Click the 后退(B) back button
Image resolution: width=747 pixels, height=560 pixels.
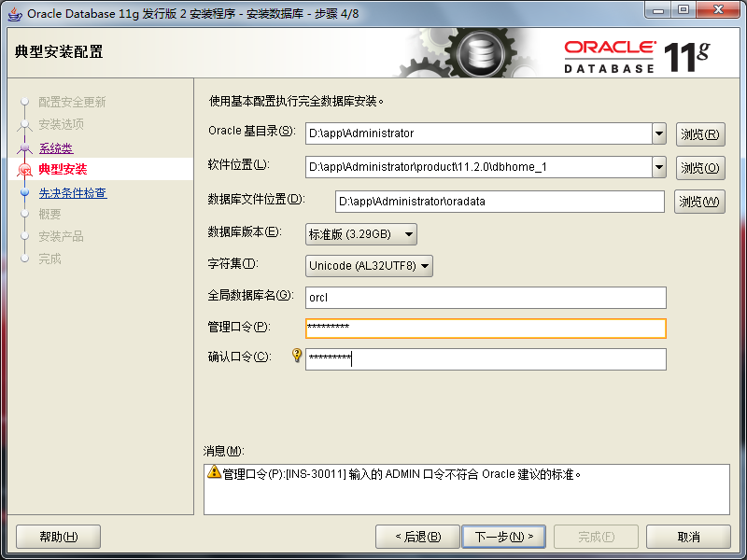417,537
